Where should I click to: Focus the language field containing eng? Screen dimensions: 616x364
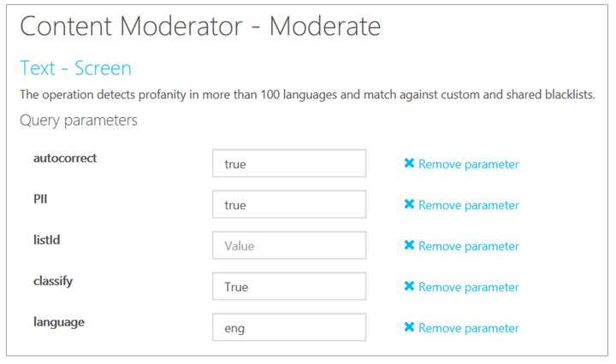coord(289,327)
